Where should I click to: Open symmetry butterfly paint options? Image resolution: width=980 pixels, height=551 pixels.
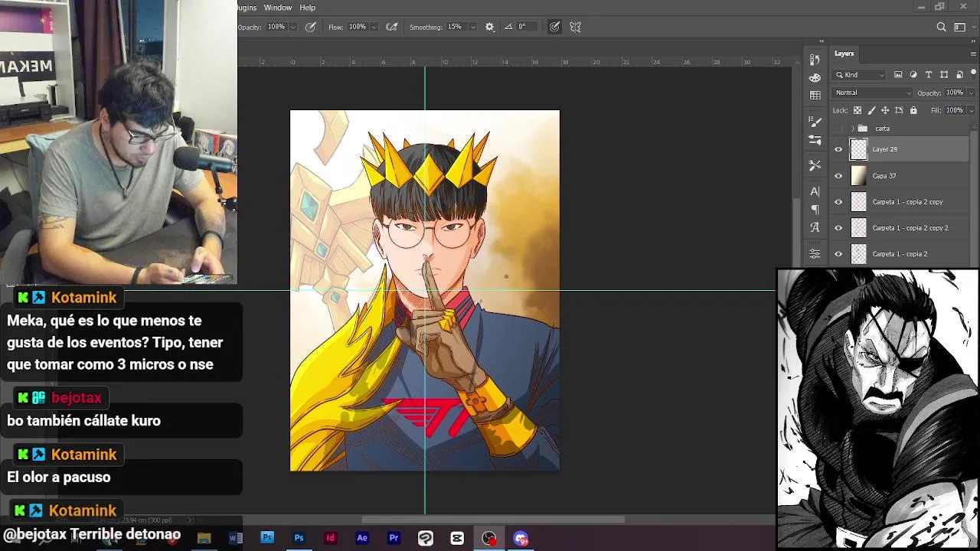[575, 27]
